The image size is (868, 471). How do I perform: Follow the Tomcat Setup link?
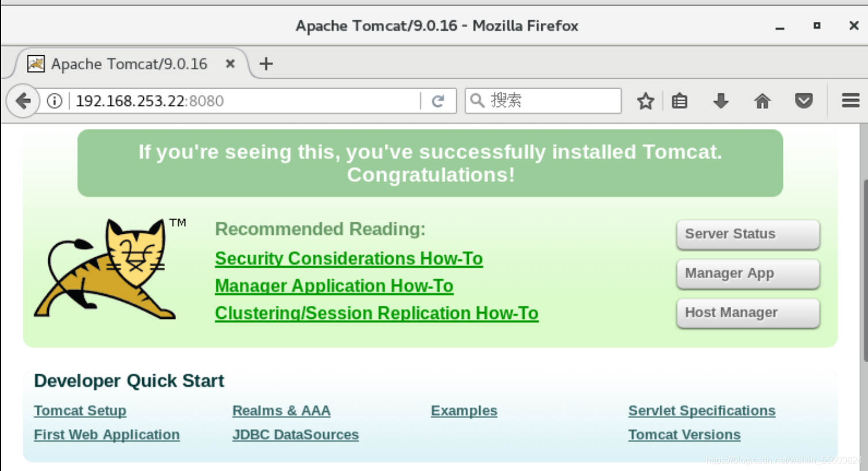point(80,411)
